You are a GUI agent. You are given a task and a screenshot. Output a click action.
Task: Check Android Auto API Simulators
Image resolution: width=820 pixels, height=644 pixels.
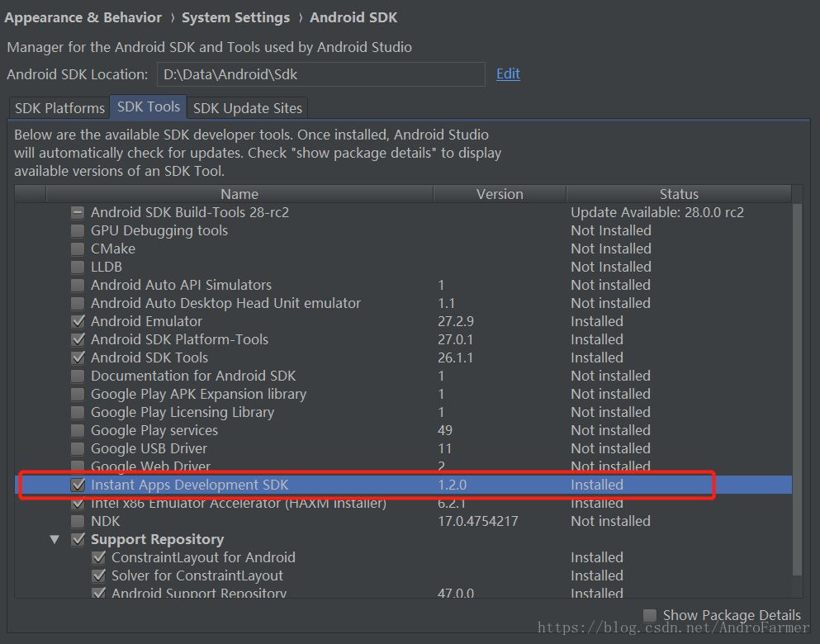coord(78,285)
